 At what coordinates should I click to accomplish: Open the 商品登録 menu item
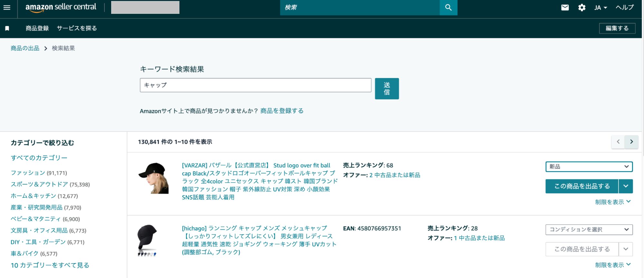point(37,28)
